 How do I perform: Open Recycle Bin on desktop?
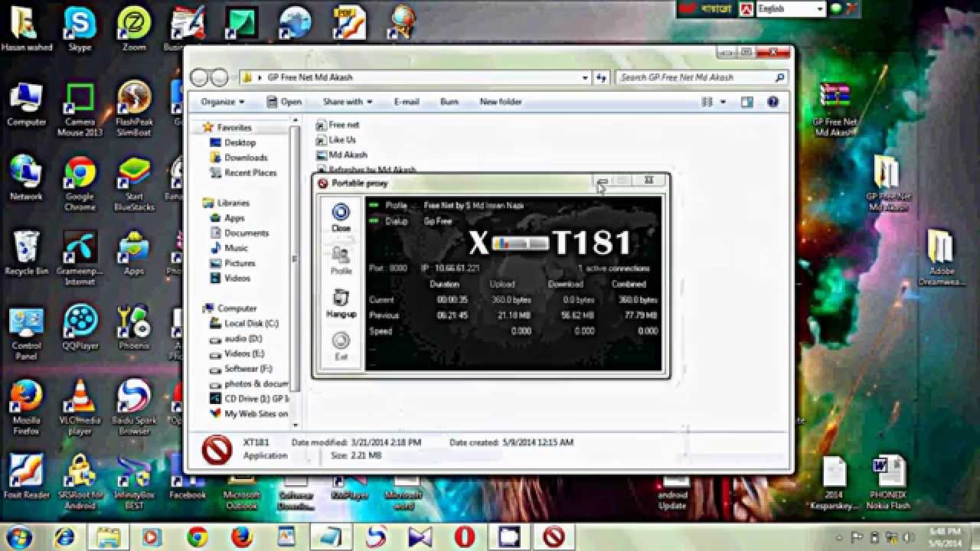(26, 253)
